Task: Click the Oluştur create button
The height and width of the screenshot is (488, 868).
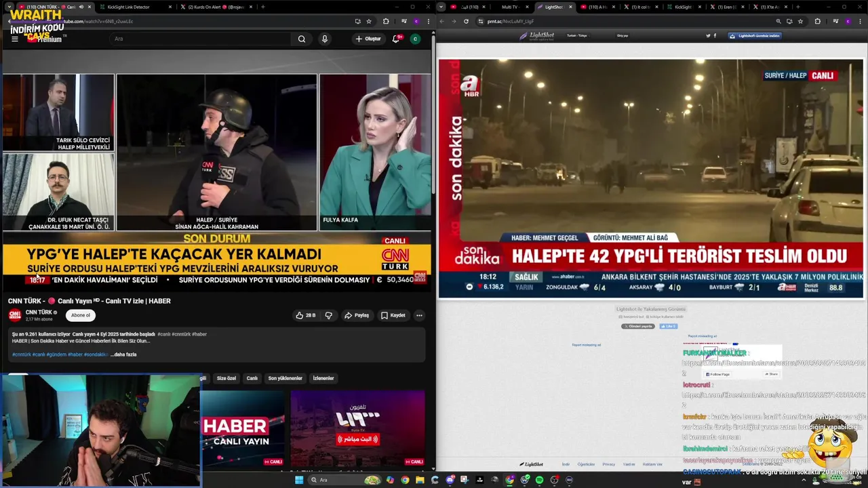Action: coord(368,39)
